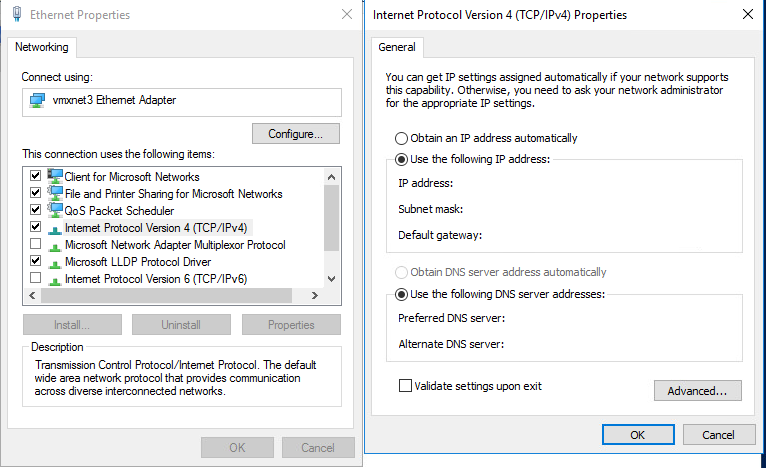Click the Client for Microsoft Networks icon
Screen dimensions: 766x468
55,177
